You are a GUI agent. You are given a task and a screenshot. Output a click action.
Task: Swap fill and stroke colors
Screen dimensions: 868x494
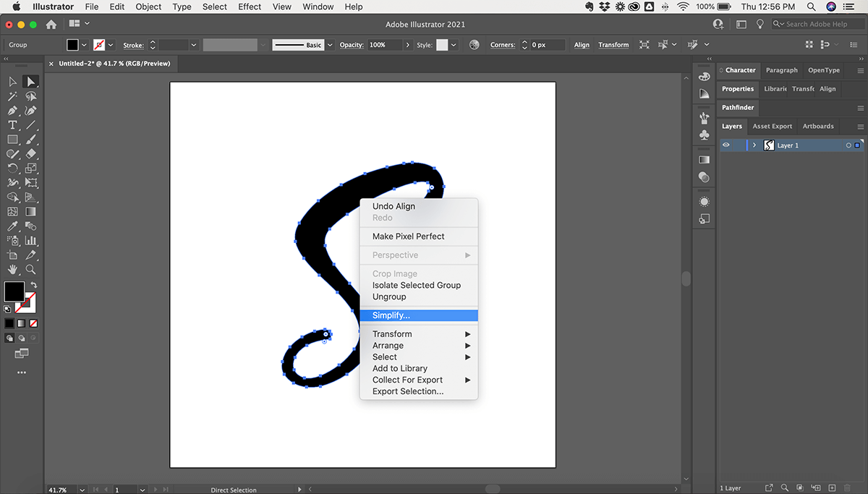click(x=33, y=285)
